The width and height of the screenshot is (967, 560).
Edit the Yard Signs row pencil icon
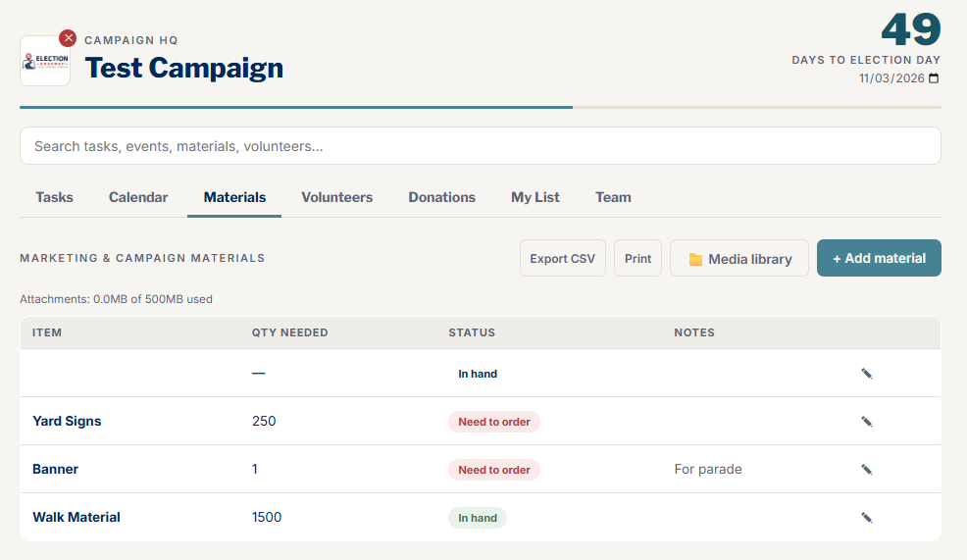click(867, 422)
